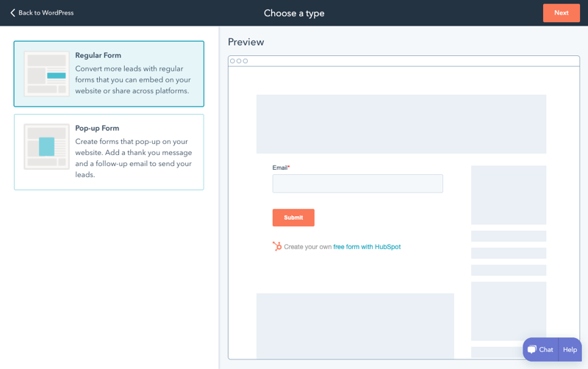Open the Chat widget
This screenshot has width=588, height=369.
[540, 349]
